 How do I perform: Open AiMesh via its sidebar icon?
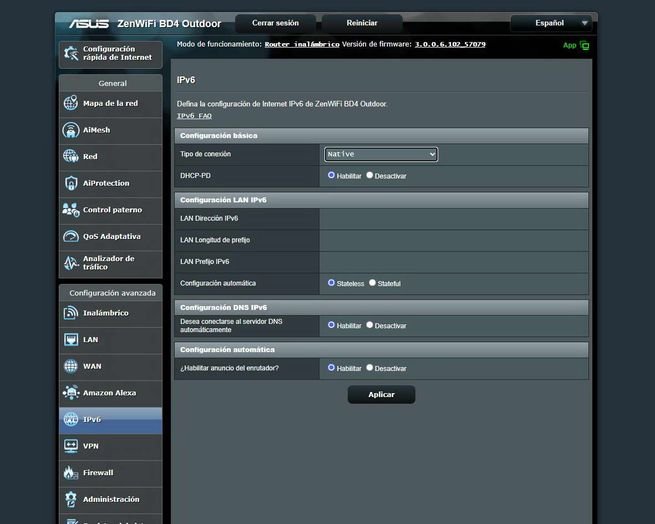click(70, 130)
